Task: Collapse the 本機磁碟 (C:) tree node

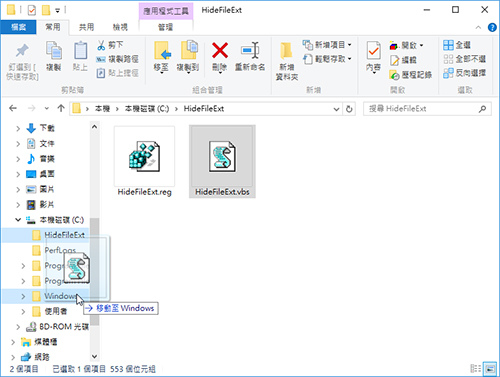Action: click(x=18, y=220)
